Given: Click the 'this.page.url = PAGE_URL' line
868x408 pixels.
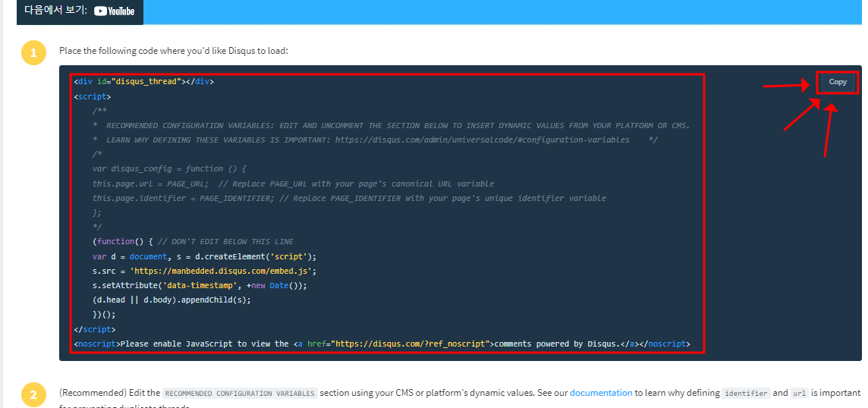Looking at the screenshot, I should click(x=294, y=184).
